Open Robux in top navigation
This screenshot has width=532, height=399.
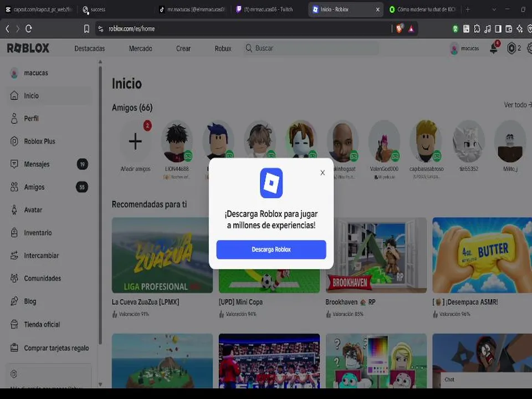tap(223, 49)
